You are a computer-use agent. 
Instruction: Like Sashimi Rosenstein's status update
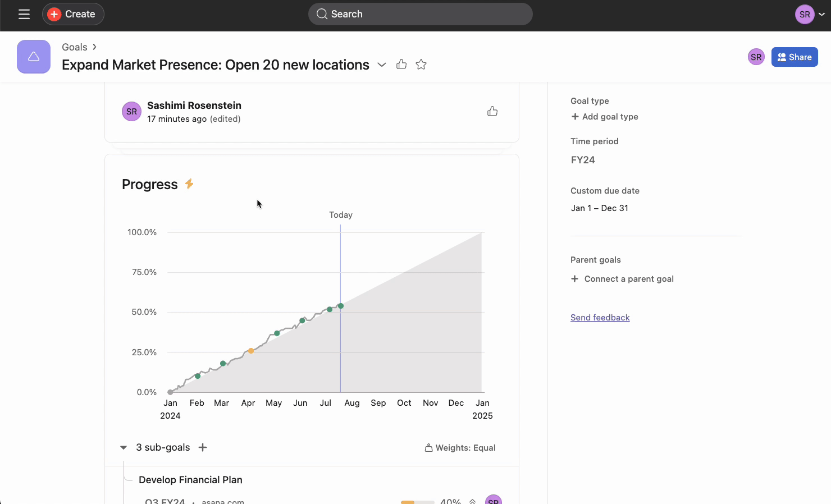(x=492, y=111)
